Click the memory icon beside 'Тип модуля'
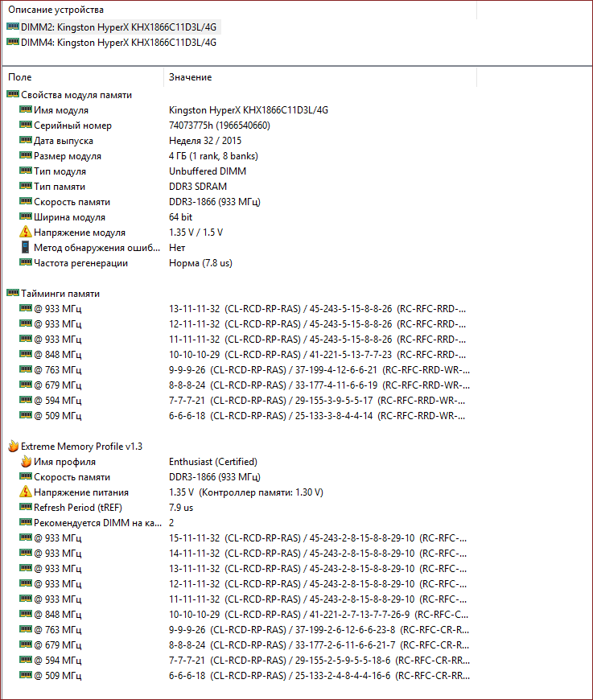Image resolution: width=593 pixels, height=700 pixels. tap(26, 170)
